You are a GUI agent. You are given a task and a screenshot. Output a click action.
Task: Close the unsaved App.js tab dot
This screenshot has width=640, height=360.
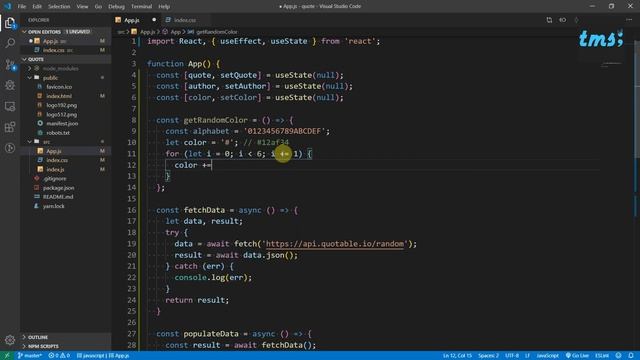tap(154, 20)
